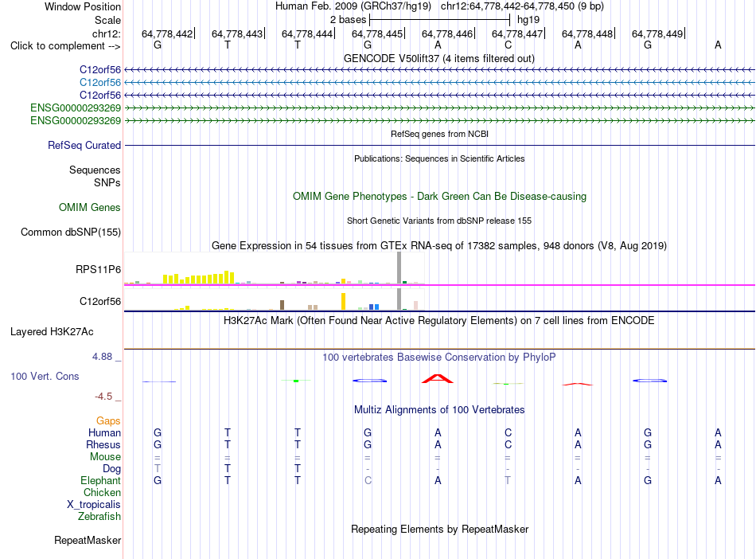
Task: Click Elephant's light T base in alignment
Action: [508, 480]
